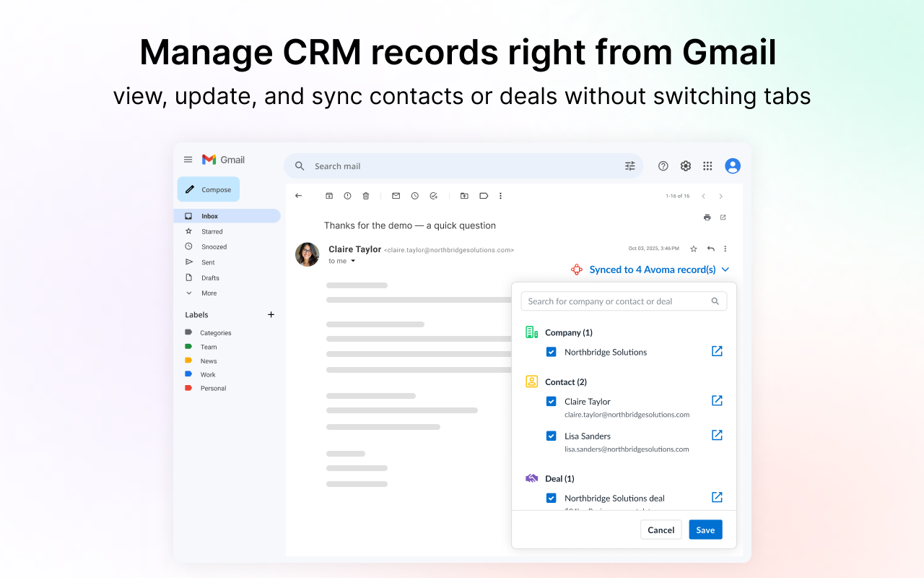Select the Personal label
This screenshot has height=578, width=924.
206,388
